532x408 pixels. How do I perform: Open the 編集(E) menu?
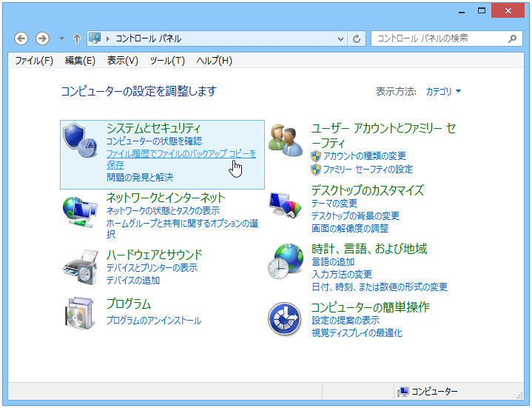click(80, 61)
